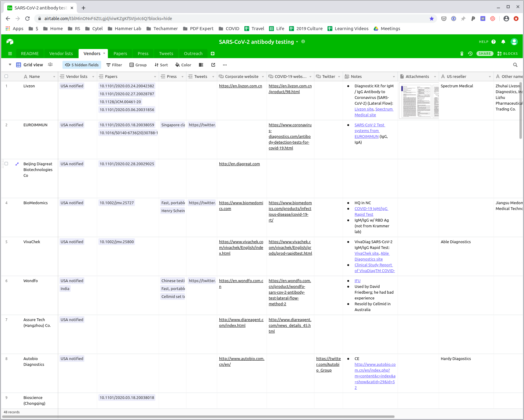Screen dimensions: 524x420
Task: Check the Beijing Diagreat row checkbox
Action: click(x=6, y=164)
